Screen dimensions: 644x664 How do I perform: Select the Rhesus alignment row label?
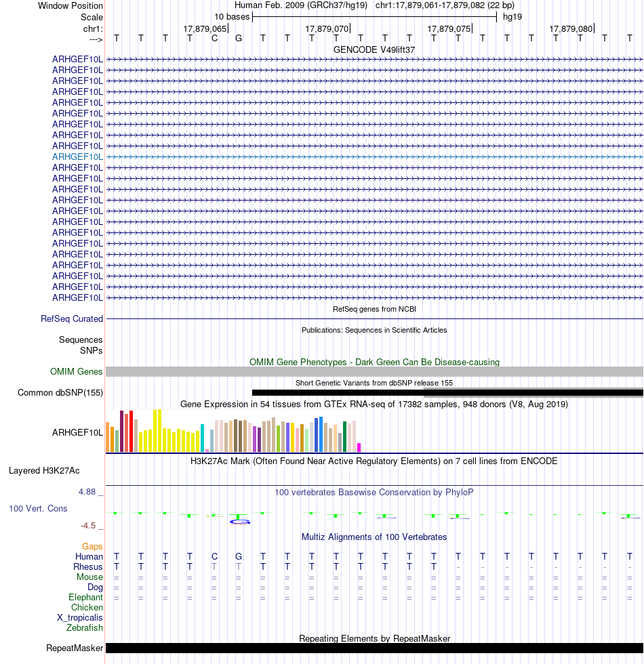[x=87, y=566]
